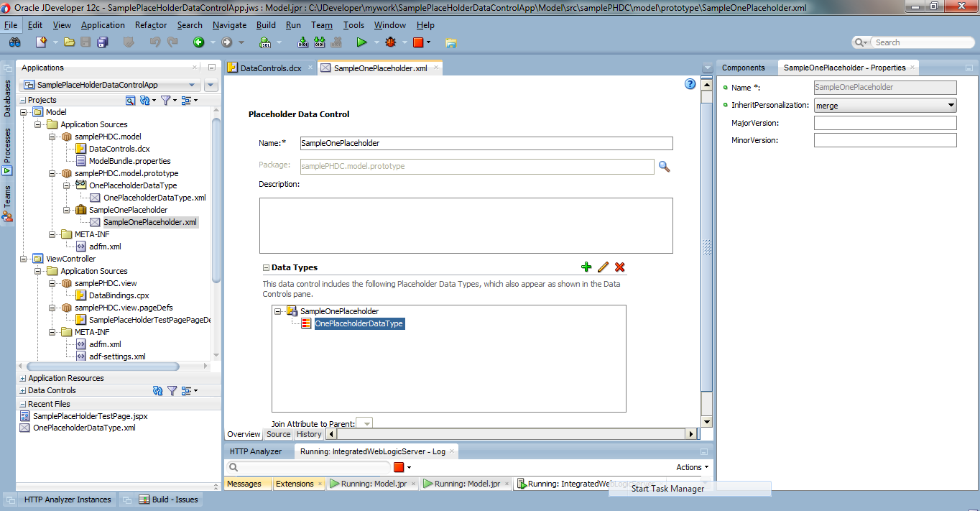Switch to the Source tab of the editor

tap(278, 434)
